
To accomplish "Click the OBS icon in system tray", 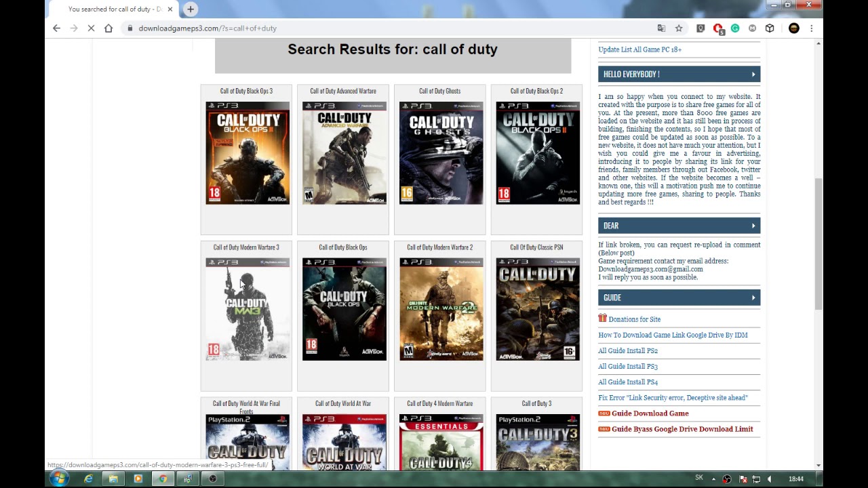I will 727,479.
